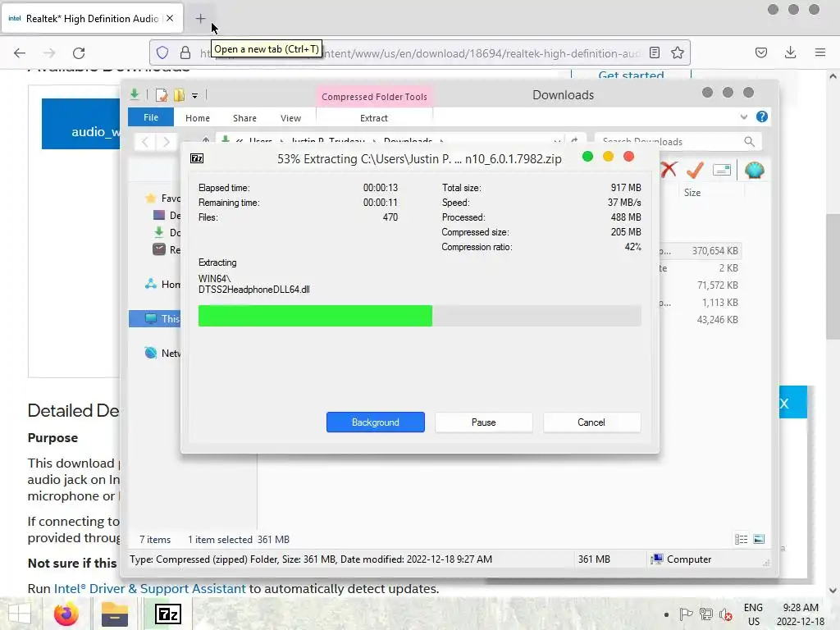
Task: Show site security padlock info
Action: point(185,52)
